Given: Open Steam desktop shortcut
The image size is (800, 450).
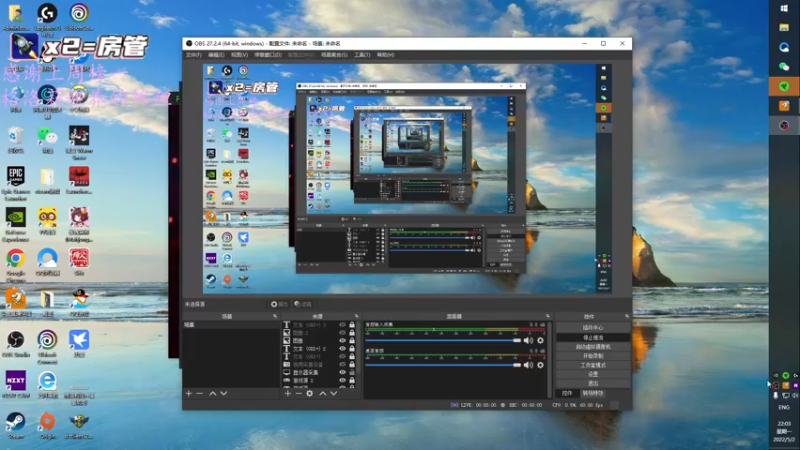Looking at the screenshot, I should pyautogui.click(x=16, y=426).
